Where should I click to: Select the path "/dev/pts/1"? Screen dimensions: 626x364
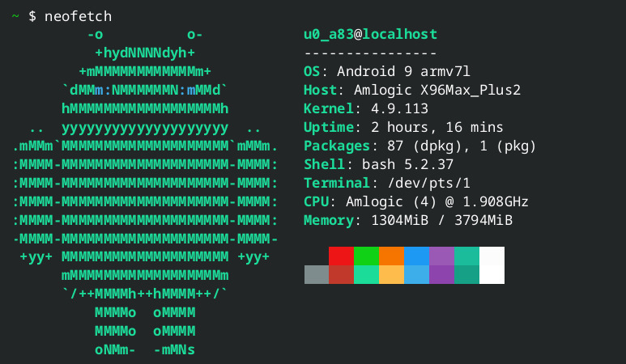click(428, 183)
